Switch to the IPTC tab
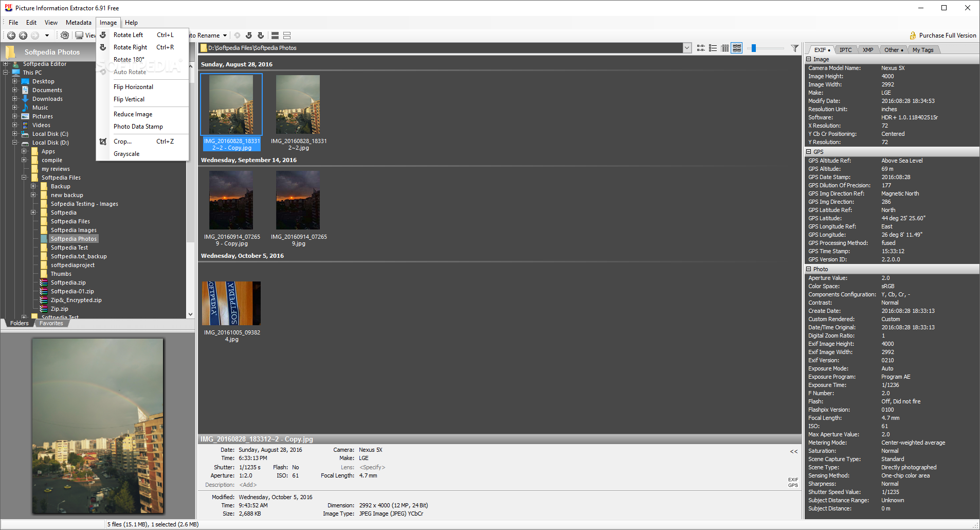Screen dimensions: 980x530 (x=846, y=50)
